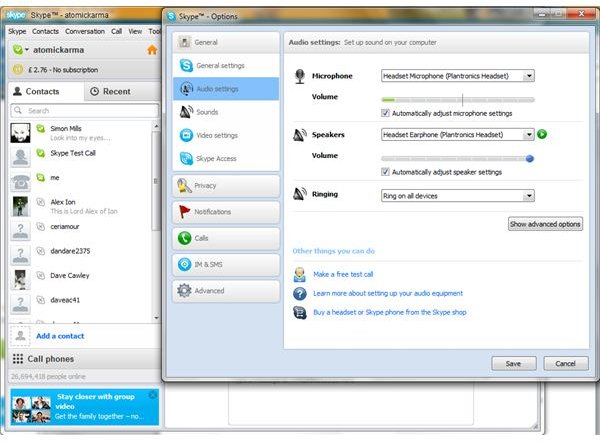Viewport: 600px width, 441px height.
Task: Click the Make a free test call link
Action: (x=343, y=274)
